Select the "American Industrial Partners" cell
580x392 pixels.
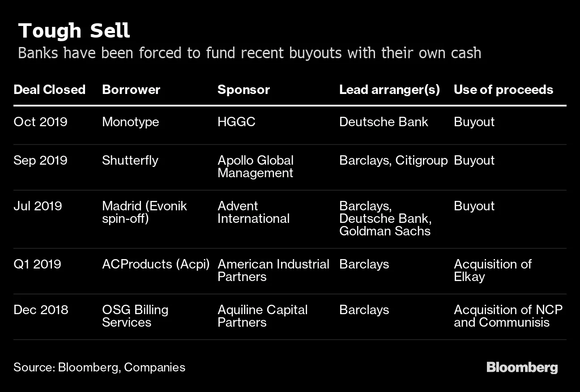pyautogui.click(x=273, y=270)
